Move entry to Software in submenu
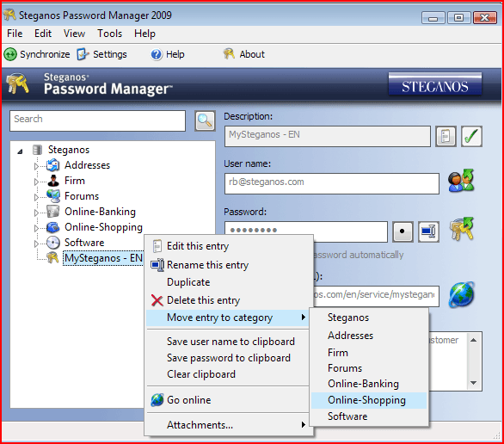 click(369, 416)
